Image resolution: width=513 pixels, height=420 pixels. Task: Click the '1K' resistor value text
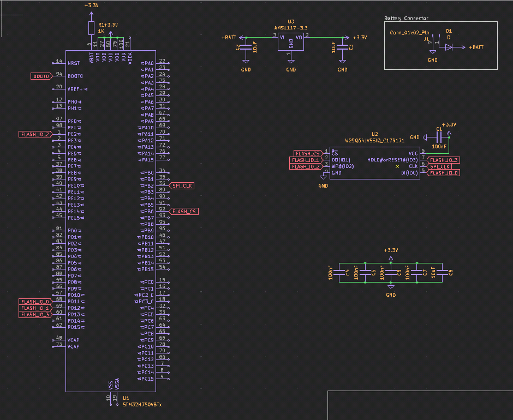click(x=101, y=31)
